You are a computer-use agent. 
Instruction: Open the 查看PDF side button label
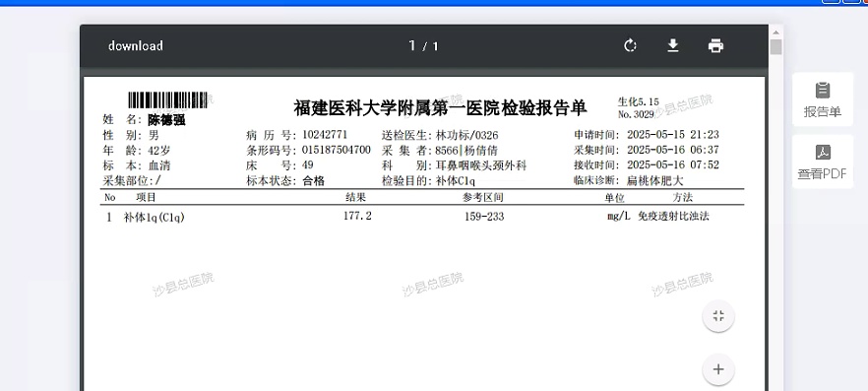pos(823,174)
